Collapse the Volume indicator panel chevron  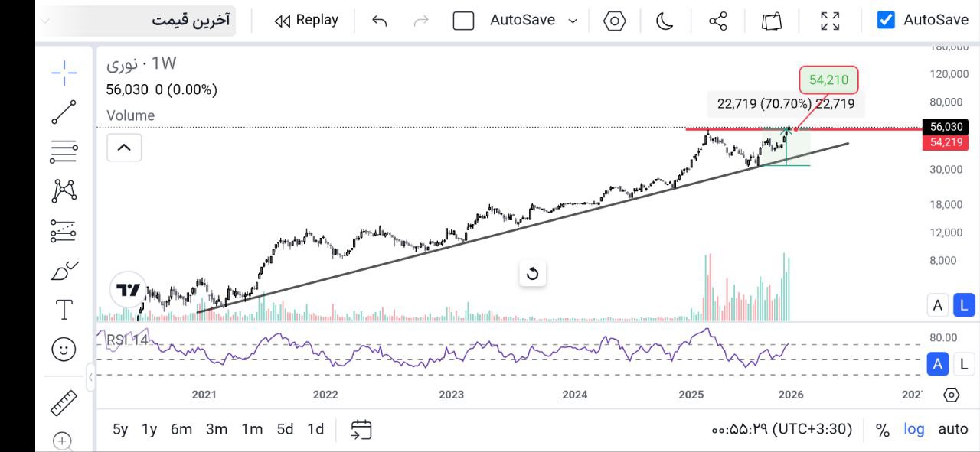point(124,147)
